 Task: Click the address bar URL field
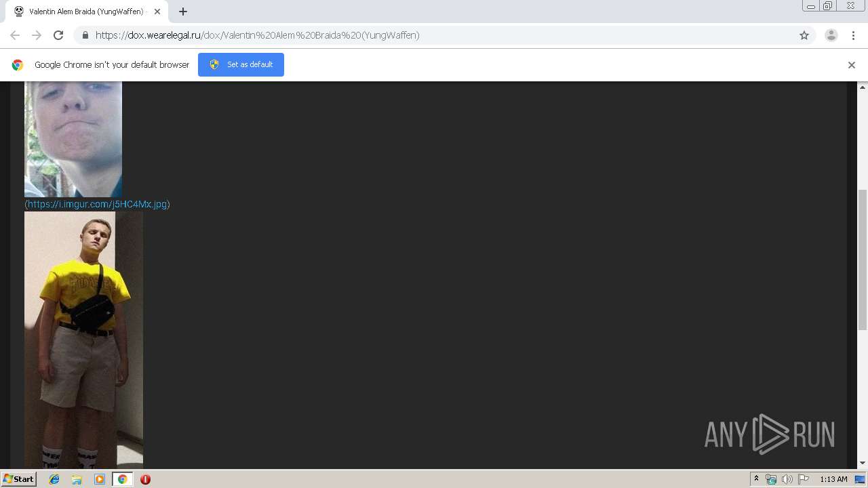pyautogui.click(x=441, y=35)
